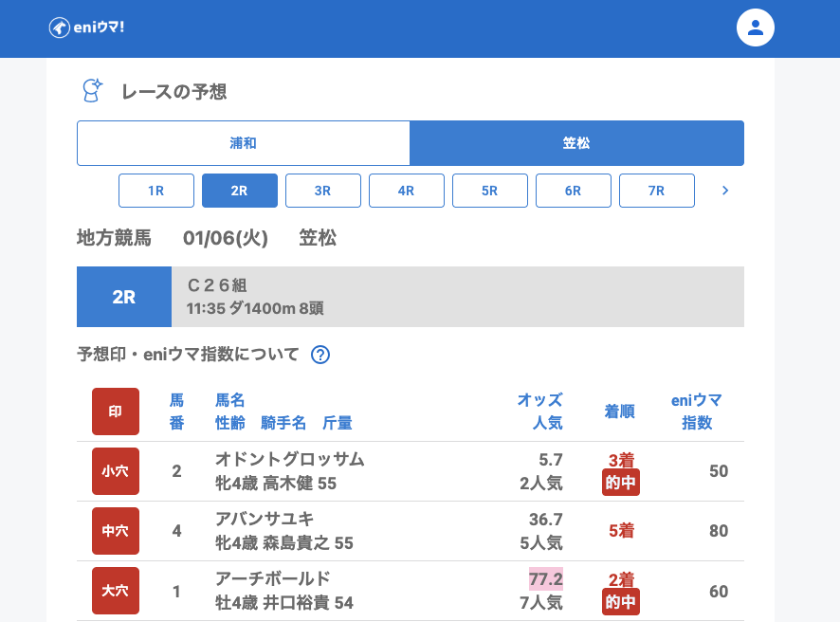Click the red 印 header badge

pyautogui.click(x=116, y=412)
